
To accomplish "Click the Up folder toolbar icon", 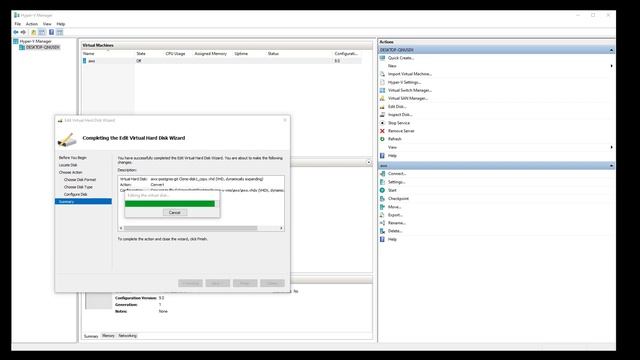I will point(33,32).
